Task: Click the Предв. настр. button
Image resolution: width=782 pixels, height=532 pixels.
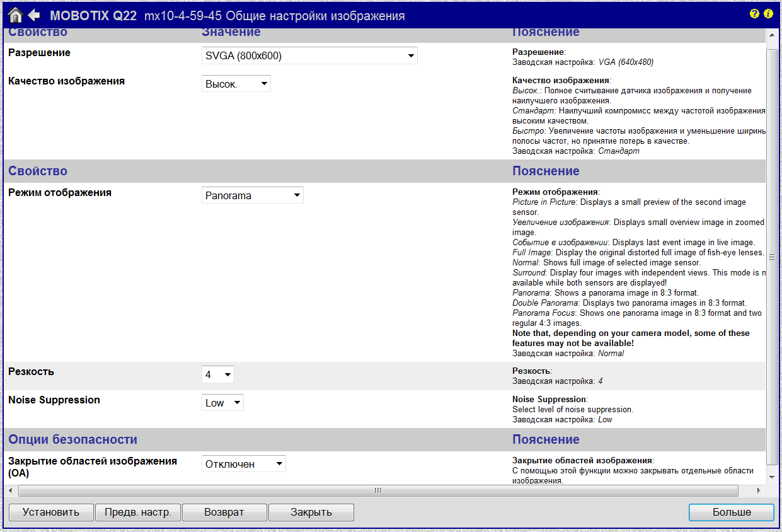Action: click(138, 512)
